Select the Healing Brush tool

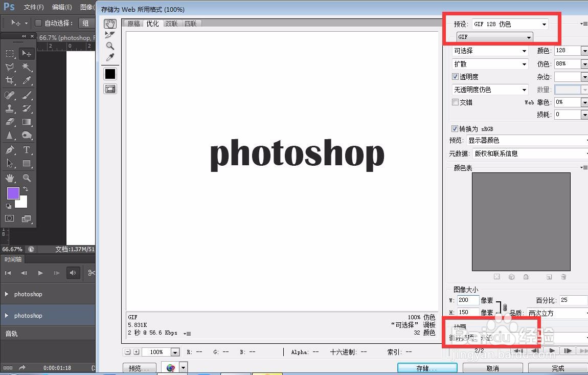10,95
